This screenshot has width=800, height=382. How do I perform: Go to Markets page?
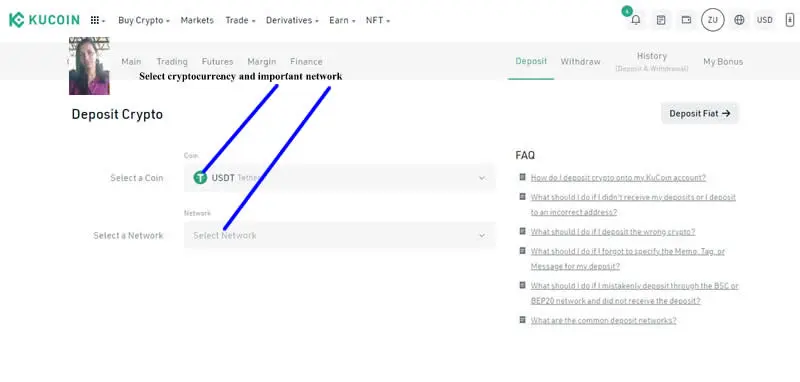[x=197, y=20]
